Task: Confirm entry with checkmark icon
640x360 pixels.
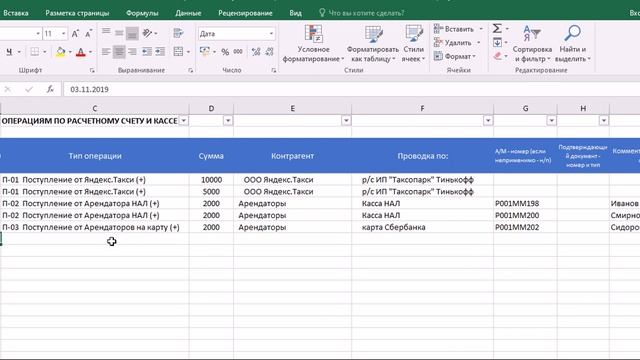Action: pyautogui.click(x=29, y=89)
